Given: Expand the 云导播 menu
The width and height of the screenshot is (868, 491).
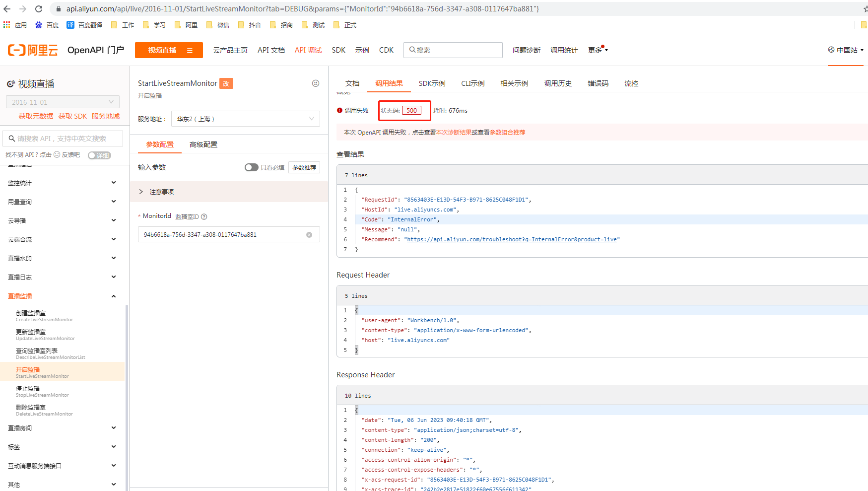Looking at the screenshot, I should 62,220.
